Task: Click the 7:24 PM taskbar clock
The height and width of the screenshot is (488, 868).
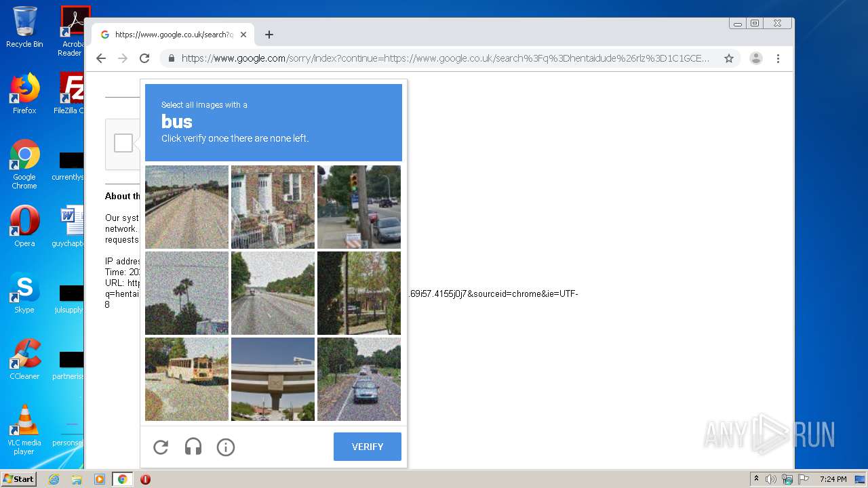Action: click(x=833, y=479)
